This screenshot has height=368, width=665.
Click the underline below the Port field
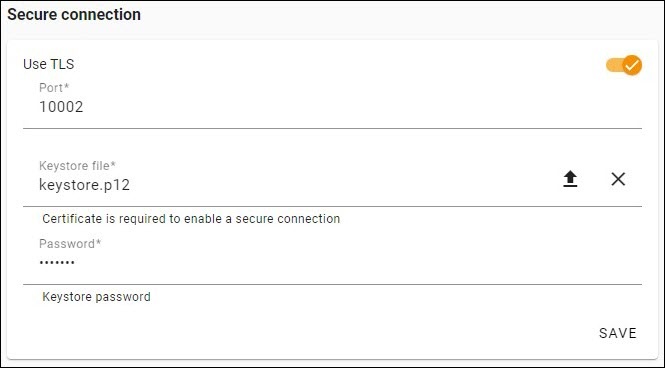click(332, 128)
